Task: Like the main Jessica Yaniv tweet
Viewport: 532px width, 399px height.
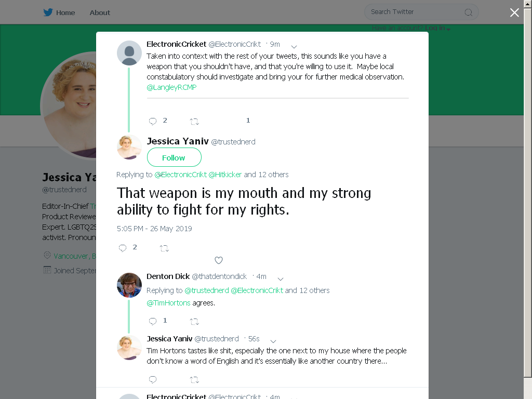Action: 219,260
